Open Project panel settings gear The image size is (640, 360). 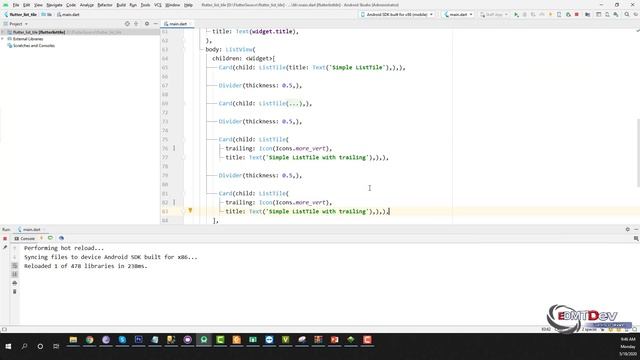coord(147,24)
